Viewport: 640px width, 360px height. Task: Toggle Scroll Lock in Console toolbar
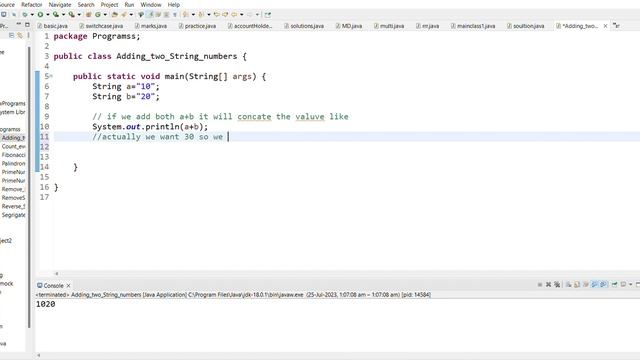click(x=577, y=284)
